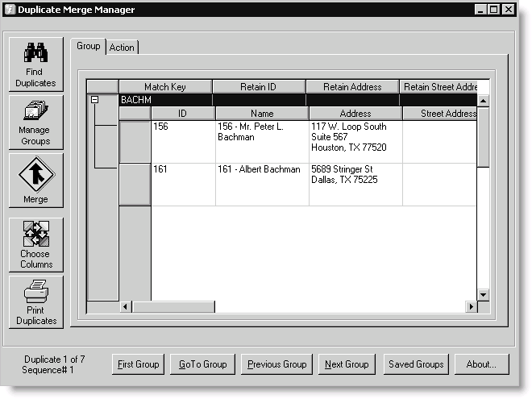This screenshot has width=532, height=399.
Task: Advance to the Next Group
Action: [x=347, y=364]
